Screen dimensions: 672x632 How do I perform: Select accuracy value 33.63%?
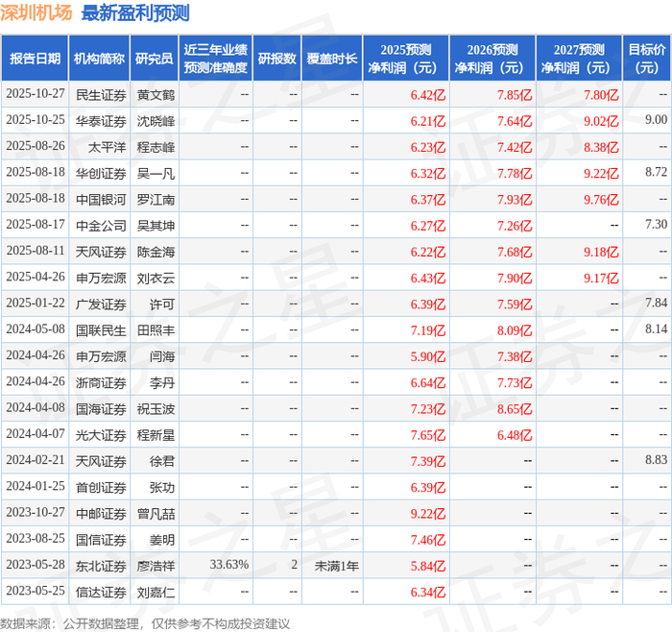(x=229, y=564)
